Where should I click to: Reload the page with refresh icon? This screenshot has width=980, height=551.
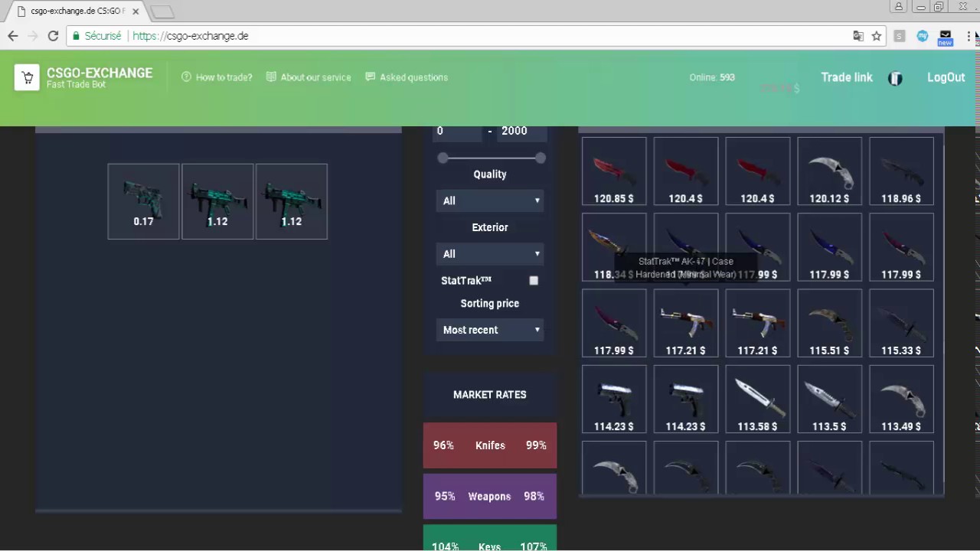pos(53,36)
